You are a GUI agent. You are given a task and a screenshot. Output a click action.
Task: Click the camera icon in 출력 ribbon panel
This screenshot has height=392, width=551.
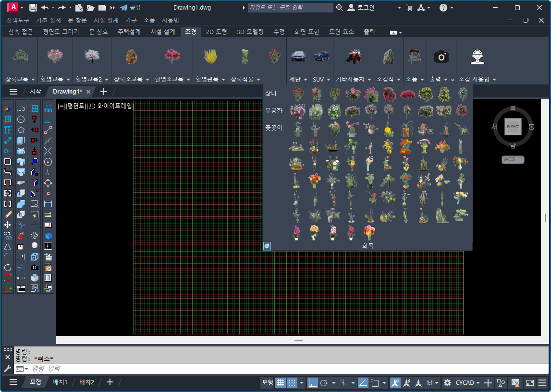pyautogui.click(x=441, y=57)
